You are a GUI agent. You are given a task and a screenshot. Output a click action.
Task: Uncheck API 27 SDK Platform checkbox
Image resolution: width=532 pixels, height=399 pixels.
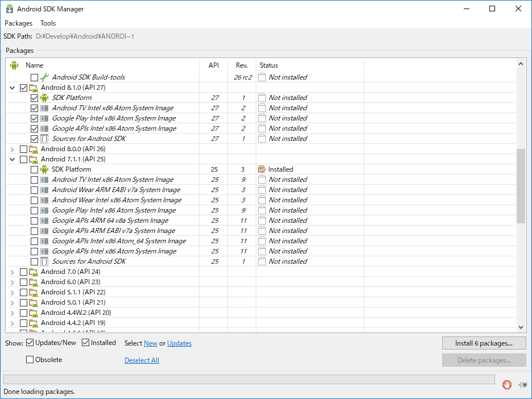click(x=34, y=98)
